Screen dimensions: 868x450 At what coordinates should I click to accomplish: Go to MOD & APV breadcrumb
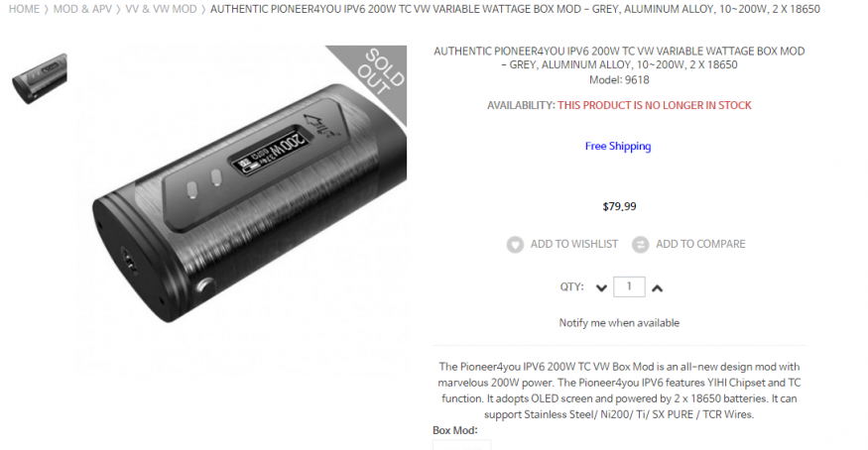click(x=82, y=9)
